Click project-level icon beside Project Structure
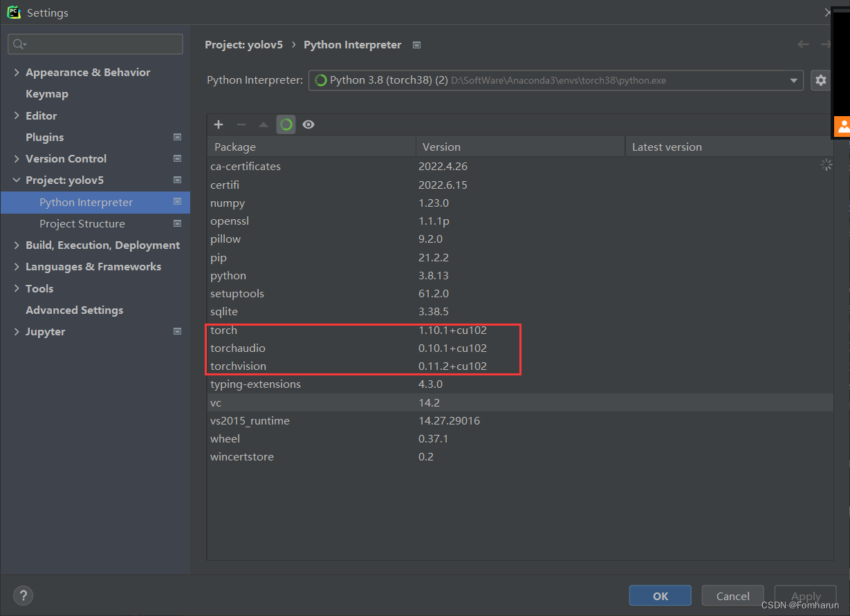 (177, 223)
